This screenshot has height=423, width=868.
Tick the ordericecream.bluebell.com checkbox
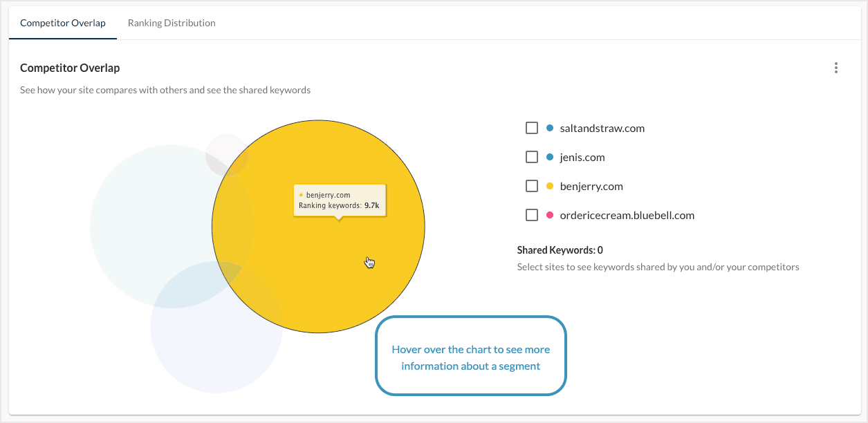(x=531, y=215)
